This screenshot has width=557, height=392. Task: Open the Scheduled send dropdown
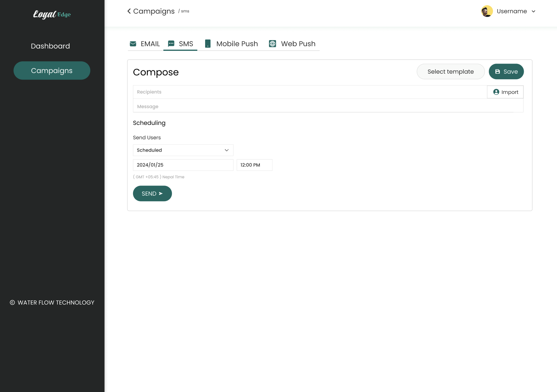(183, 150)
